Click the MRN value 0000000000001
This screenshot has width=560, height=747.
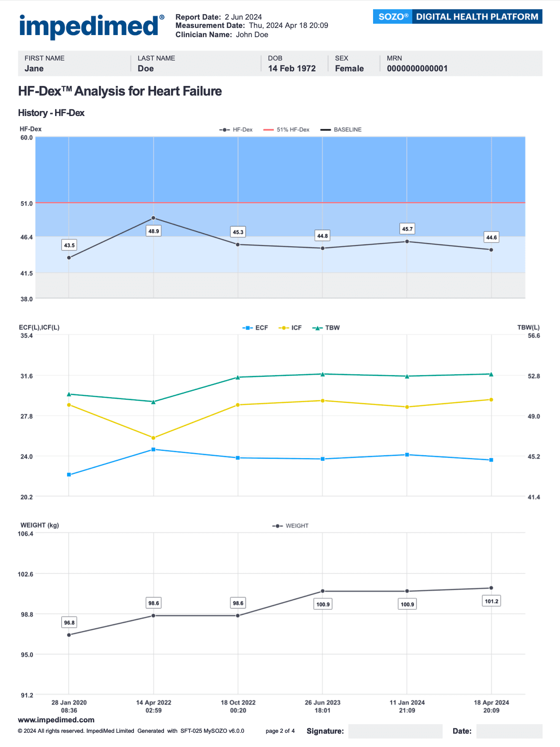(x=417, y=68)
